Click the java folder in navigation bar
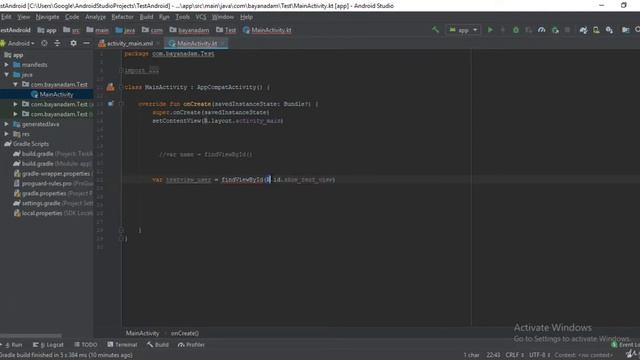The height and width of the screenshot is (360, 640). [125, 30]
